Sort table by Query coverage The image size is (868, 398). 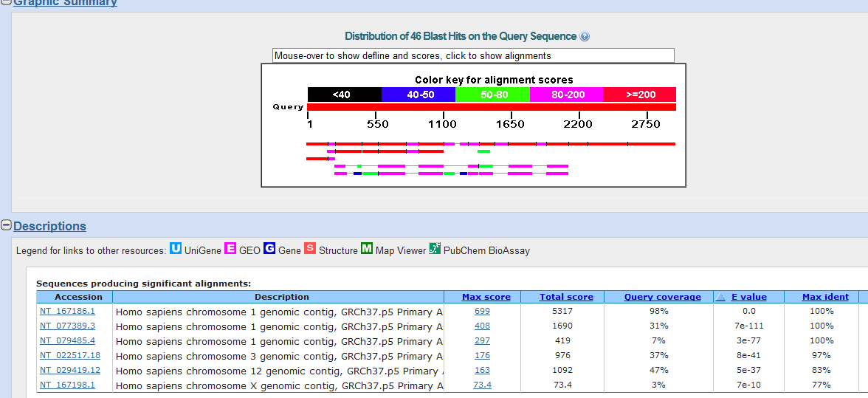(663, 298)
